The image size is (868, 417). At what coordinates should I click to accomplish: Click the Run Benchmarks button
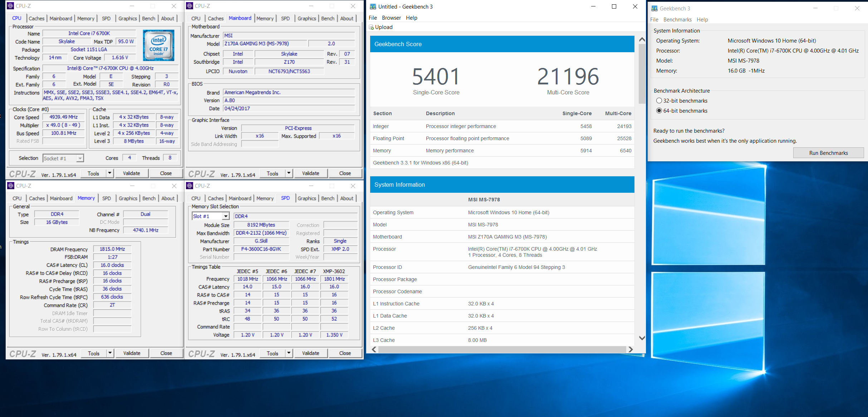point(828,153)
